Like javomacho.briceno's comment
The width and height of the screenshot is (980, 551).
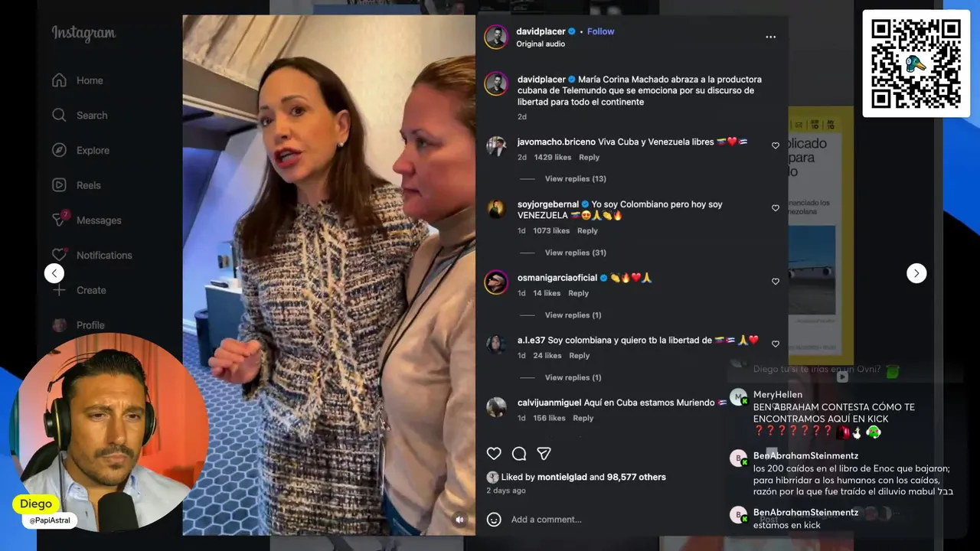(776, 145)
